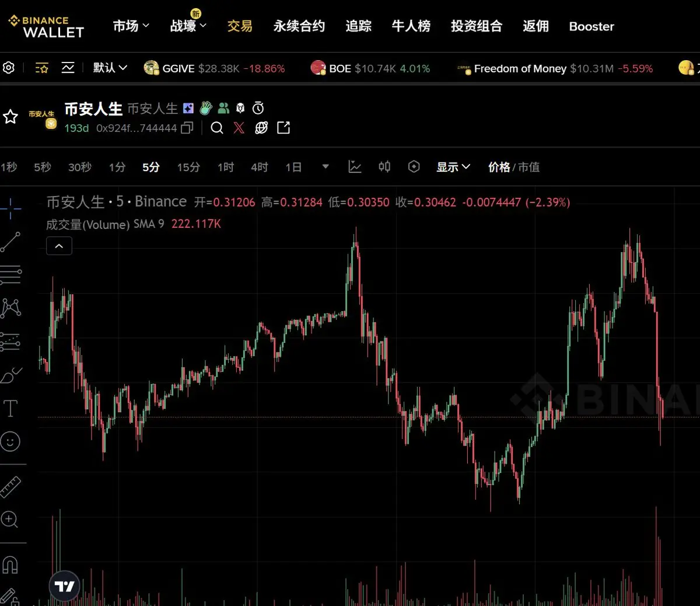
Task: Select the text annotation tool
Action: click(x=10, y=408)
